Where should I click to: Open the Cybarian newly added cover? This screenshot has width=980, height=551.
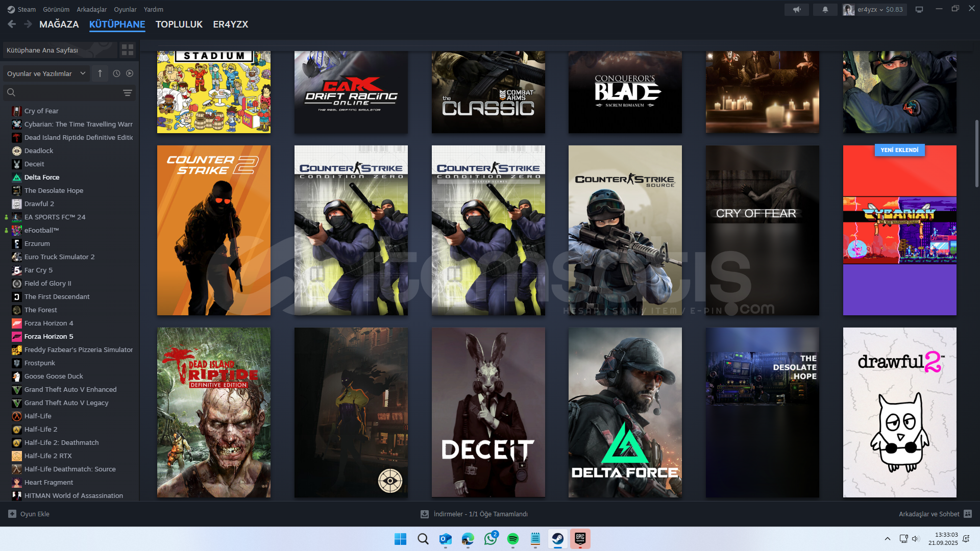click(x=900, y=230)
